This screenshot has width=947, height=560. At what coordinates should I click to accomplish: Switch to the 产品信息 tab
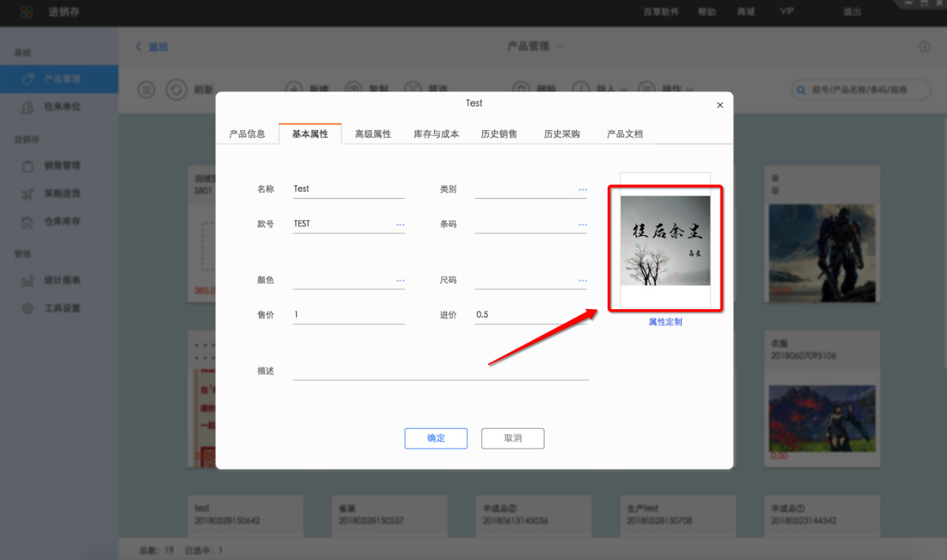247,134
